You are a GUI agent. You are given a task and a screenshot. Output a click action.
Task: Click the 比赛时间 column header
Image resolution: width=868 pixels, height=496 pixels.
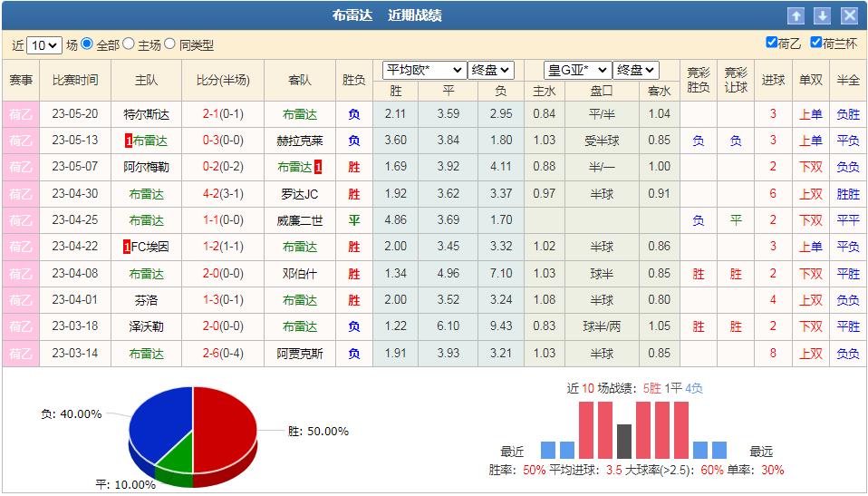pyautogui.click(x=75, y=81)
